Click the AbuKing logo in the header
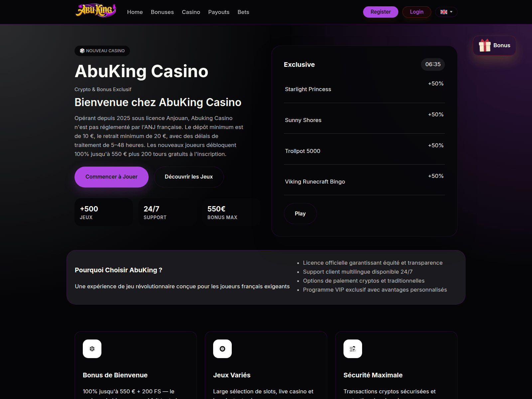 point(96,10)
